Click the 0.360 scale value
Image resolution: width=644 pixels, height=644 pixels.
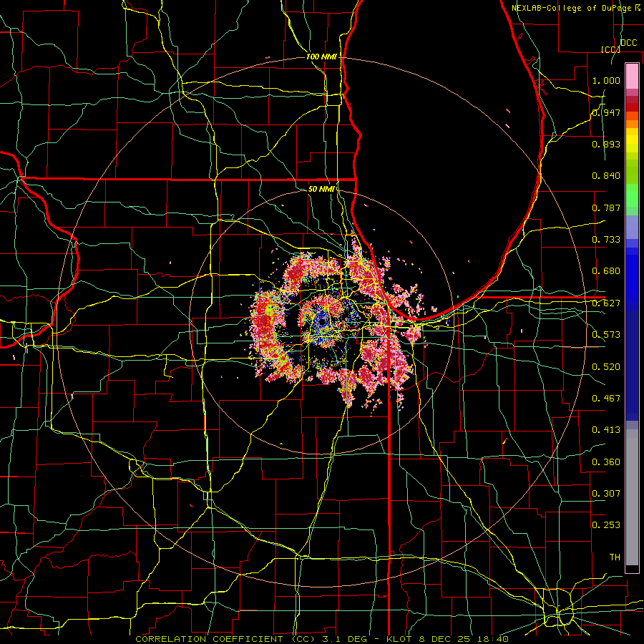click(x=606, y=462)
